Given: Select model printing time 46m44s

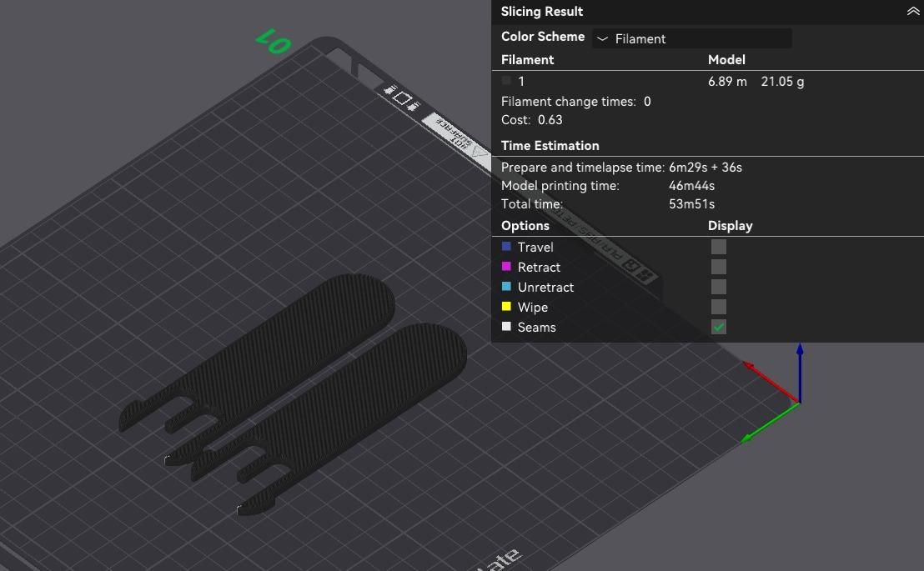Looking at the screenshot, I should coord(691,186).
